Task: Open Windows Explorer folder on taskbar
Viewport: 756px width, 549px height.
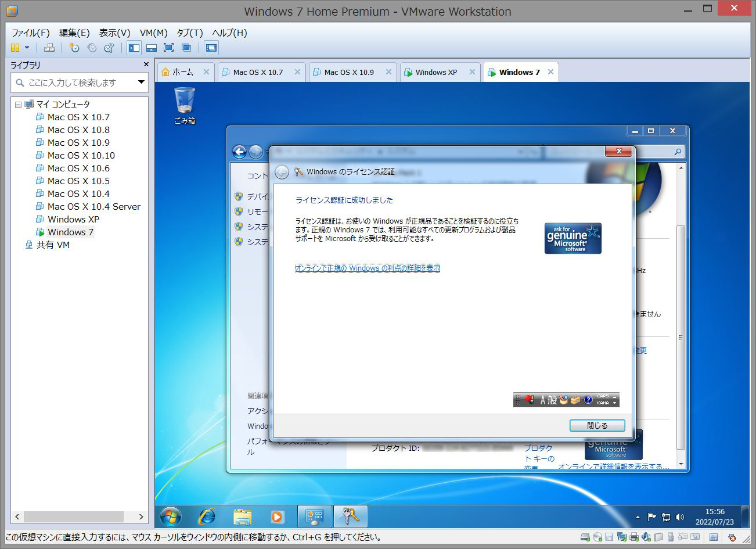Action: 242,516
